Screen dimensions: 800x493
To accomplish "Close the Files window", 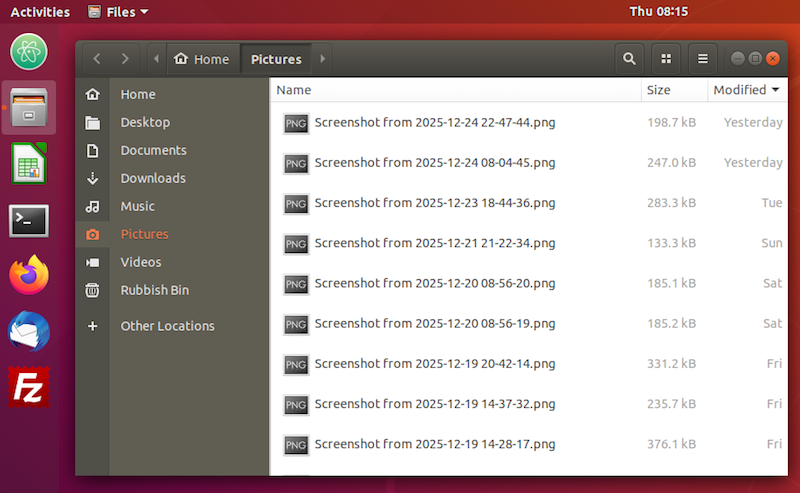I will click(x=773, y=59).
